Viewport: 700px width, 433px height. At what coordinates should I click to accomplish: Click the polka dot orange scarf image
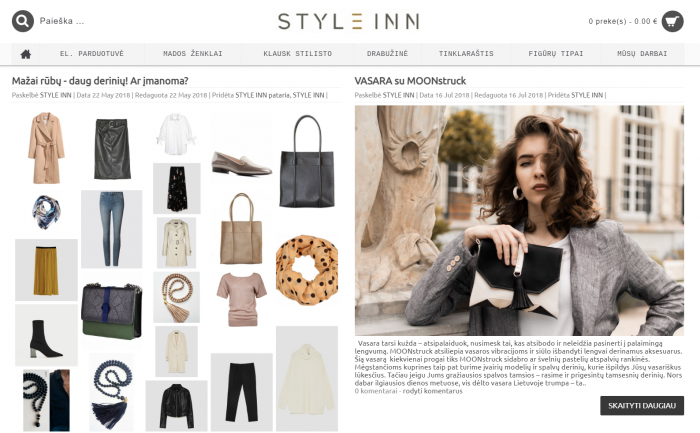[x=307, y=271]
